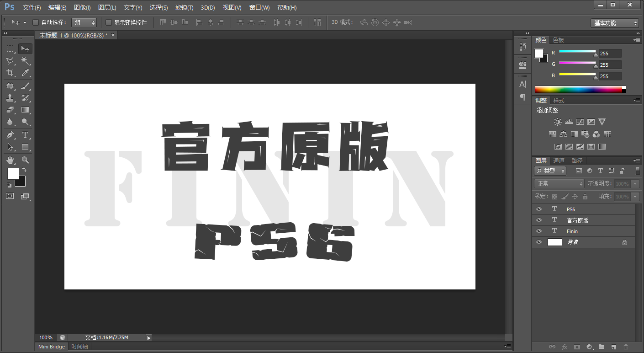The height and width of the screenshot is (353, 644).
Task: Swap foreground and background colors in toolbox
Action: 24,170
